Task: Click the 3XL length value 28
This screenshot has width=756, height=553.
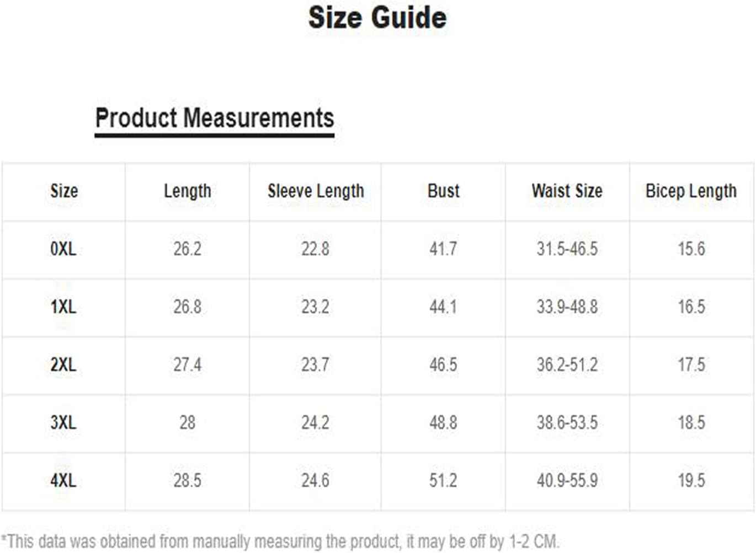Action: pyautogui.click(x=188, y=422)
